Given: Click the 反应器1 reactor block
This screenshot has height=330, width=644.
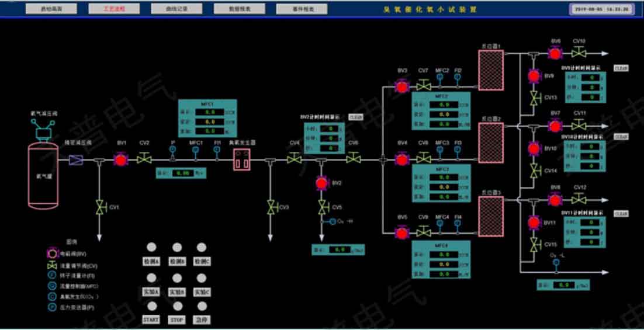Looking at the screenshot, I should point(490,70).
